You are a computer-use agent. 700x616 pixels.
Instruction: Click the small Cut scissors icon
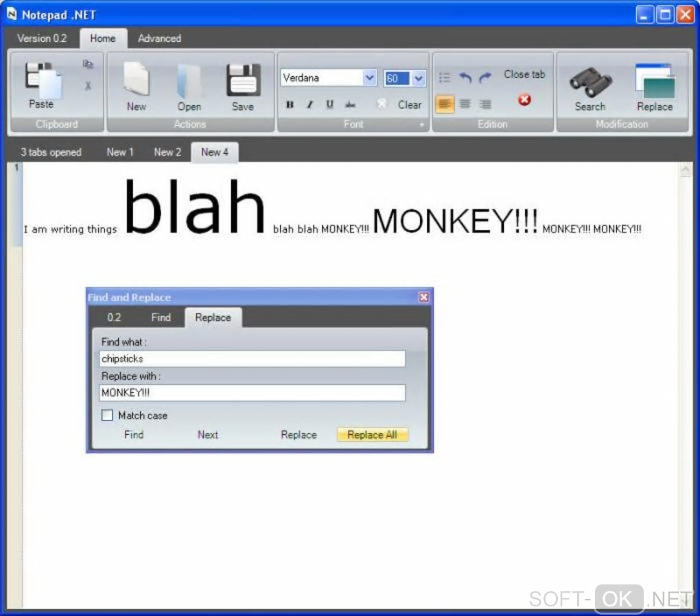[x=88, y=85]
